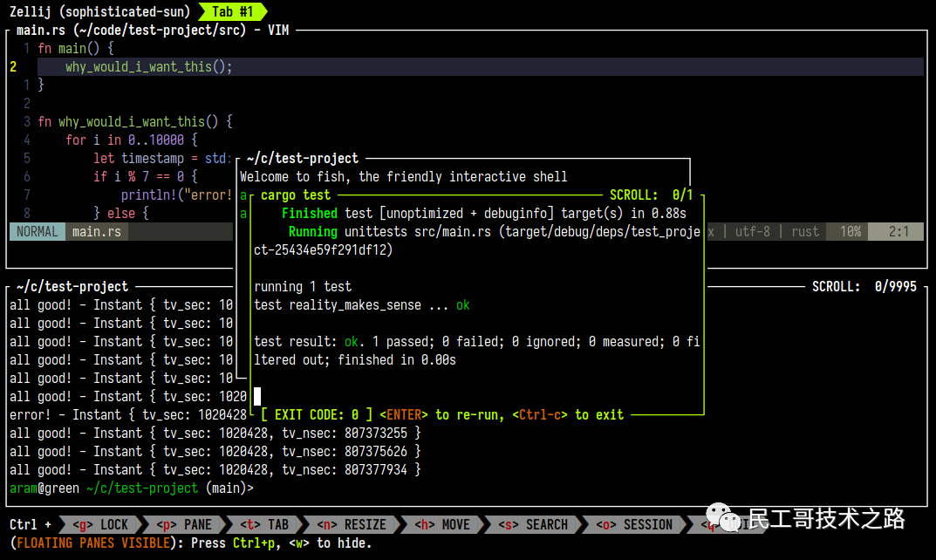Click the '} else {' line in Vim
Image resolution: width=936 pixels, height=560 pixels.
[x=121, y=213]
